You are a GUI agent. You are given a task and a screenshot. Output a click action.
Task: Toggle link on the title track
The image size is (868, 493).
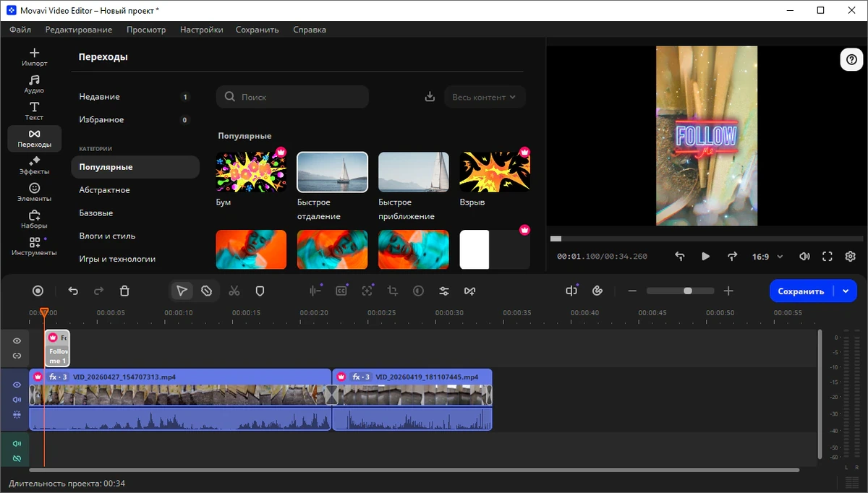(x=17, y=356)
